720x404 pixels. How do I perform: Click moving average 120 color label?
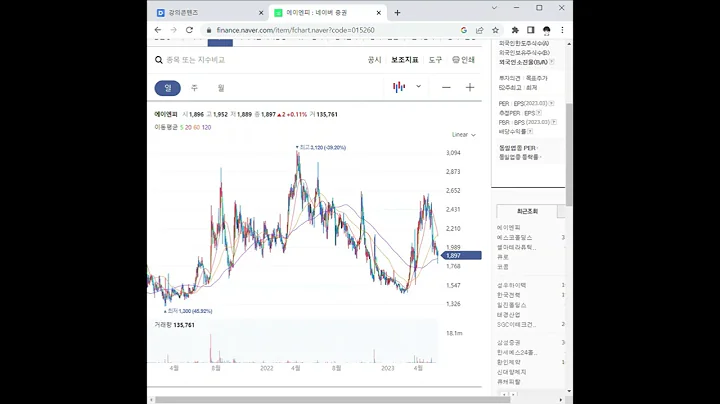click(x=206, y=128)
